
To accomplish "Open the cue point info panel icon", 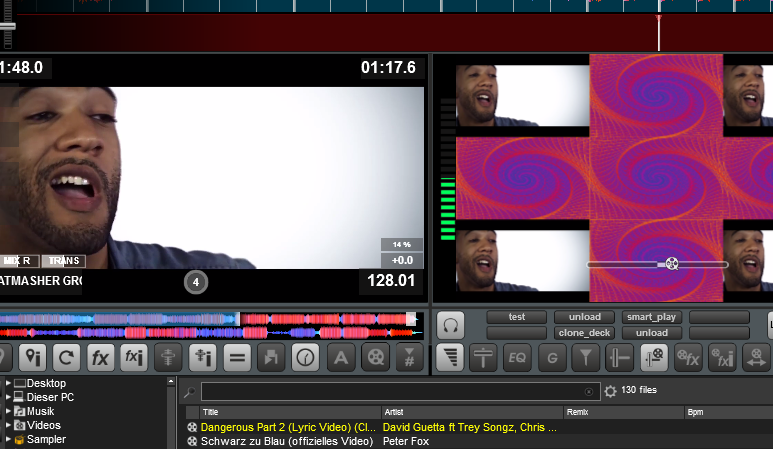I will [x=33, y=357].
